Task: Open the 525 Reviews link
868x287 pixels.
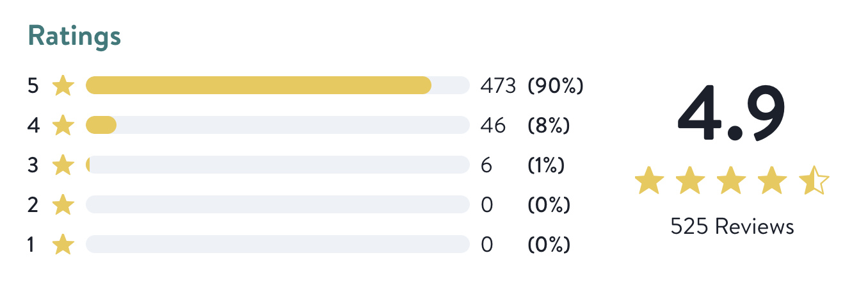Action: [x=732, y=226]
